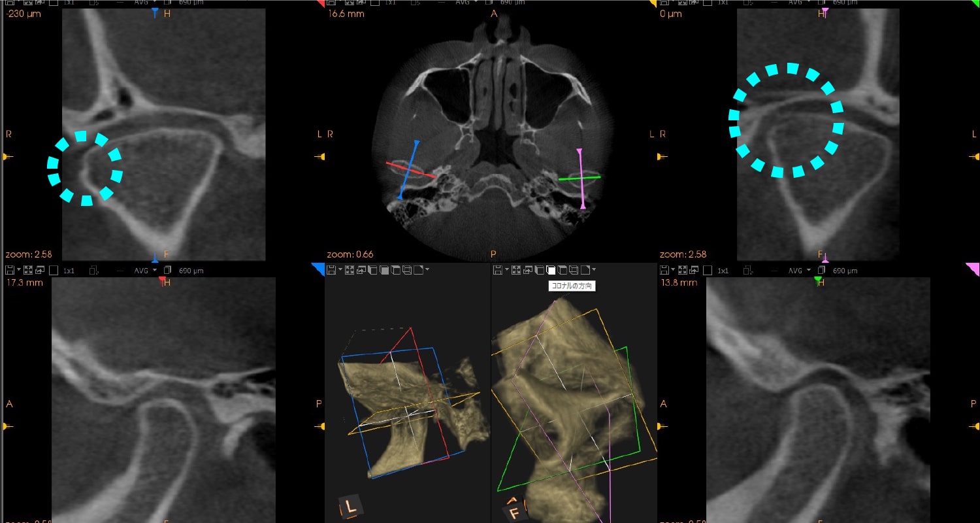Click the 1x1 layout label in the 13.8 mm view toolbar
The height and width of the screenshot is (523, 980).
723,271
